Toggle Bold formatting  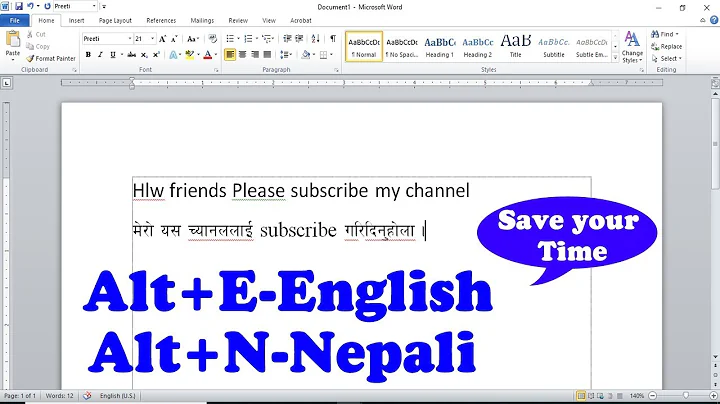88,55
